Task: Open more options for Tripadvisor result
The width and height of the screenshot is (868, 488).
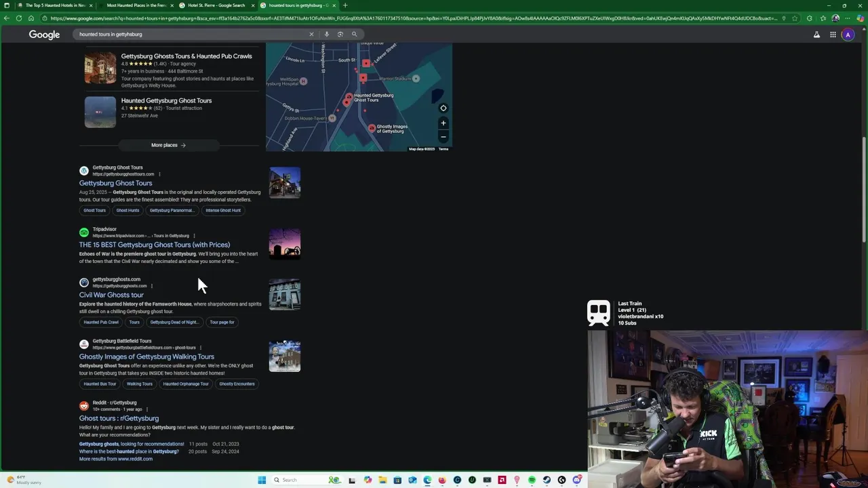Action: coord(194,236)
